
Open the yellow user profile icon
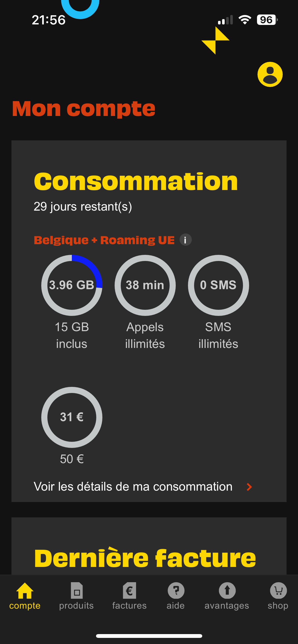point(270,74)
